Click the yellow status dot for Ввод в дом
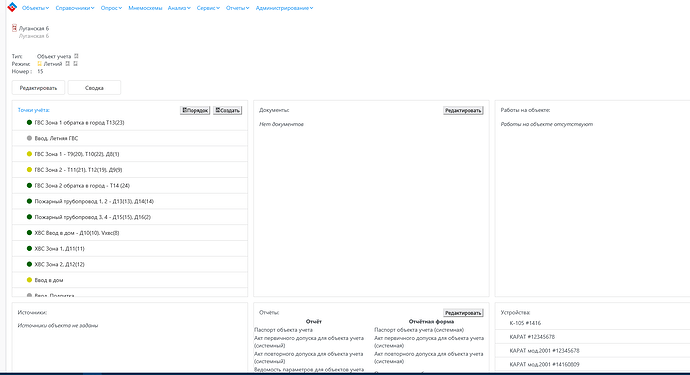The height and width of the screenshot is (375, 690). [29, 280]
